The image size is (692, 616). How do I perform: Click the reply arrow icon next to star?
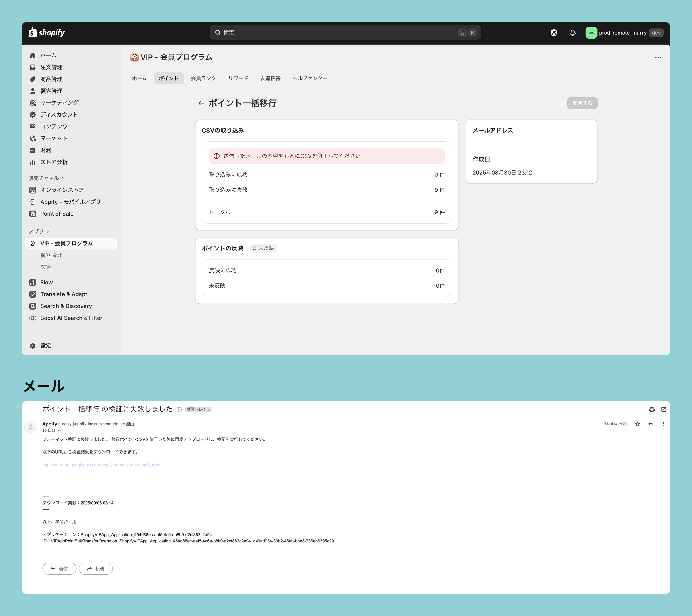tap(651, 424)
